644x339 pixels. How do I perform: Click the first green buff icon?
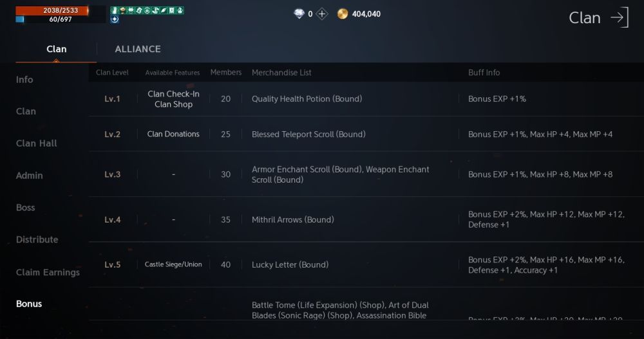[114, 10]
